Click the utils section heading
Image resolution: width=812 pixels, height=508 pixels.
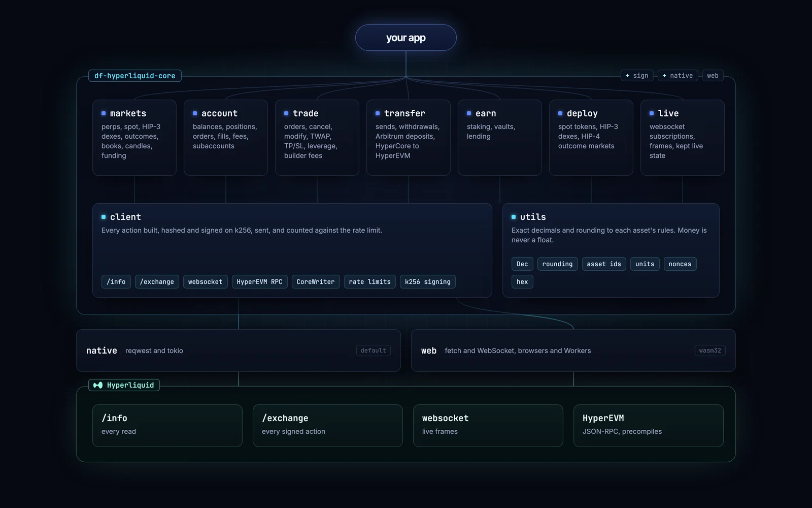(x=533, y=217)
